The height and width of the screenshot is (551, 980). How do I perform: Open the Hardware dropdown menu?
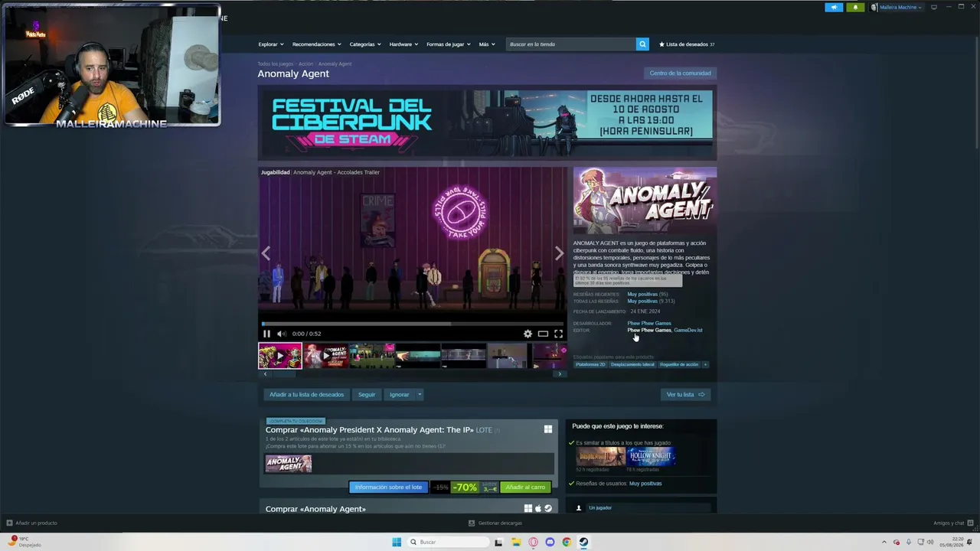[x=403, y=44]
